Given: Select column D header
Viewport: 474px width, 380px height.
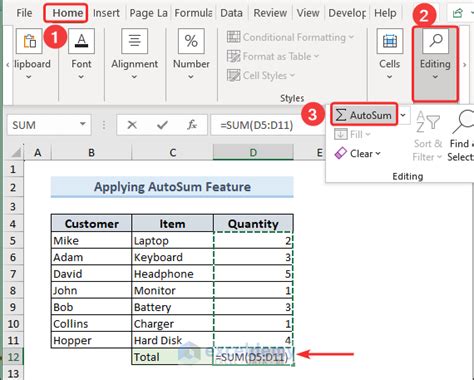Looking at the screenshot, I should pos(253,153).
